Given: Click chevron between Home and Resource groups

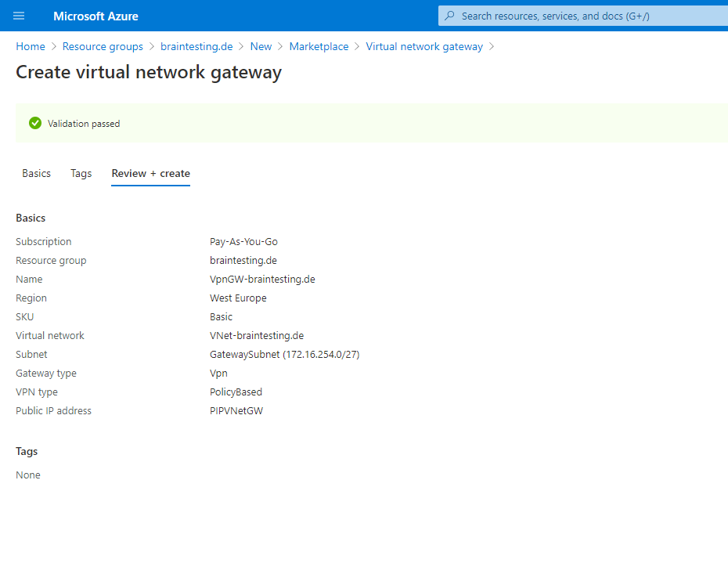Looking at the screenshot, I should (x=54, y=46).
